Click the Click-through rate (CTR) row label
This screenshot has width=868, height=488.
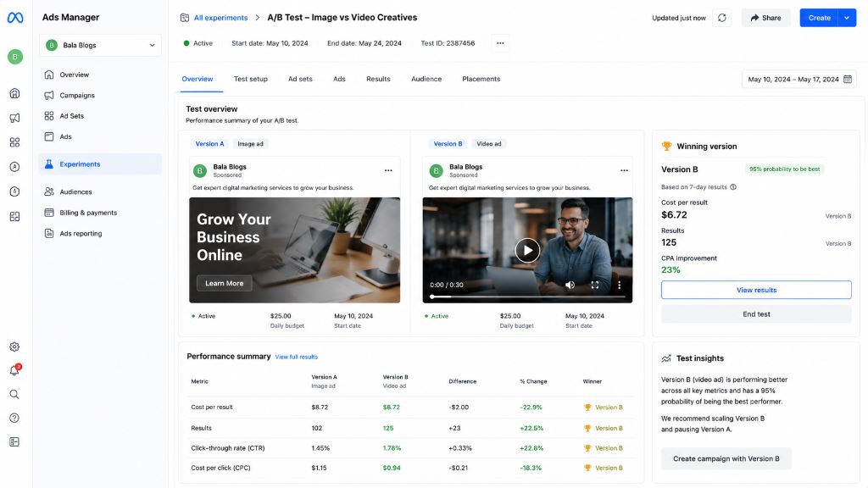pos(227,448)
